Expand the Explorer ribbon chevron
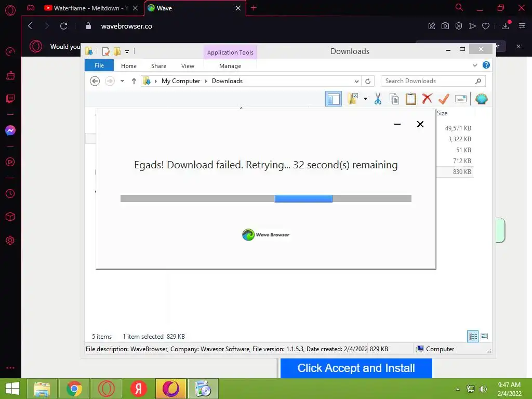The width and height of the screenshot is (532, 399). [x=475, y=65]
